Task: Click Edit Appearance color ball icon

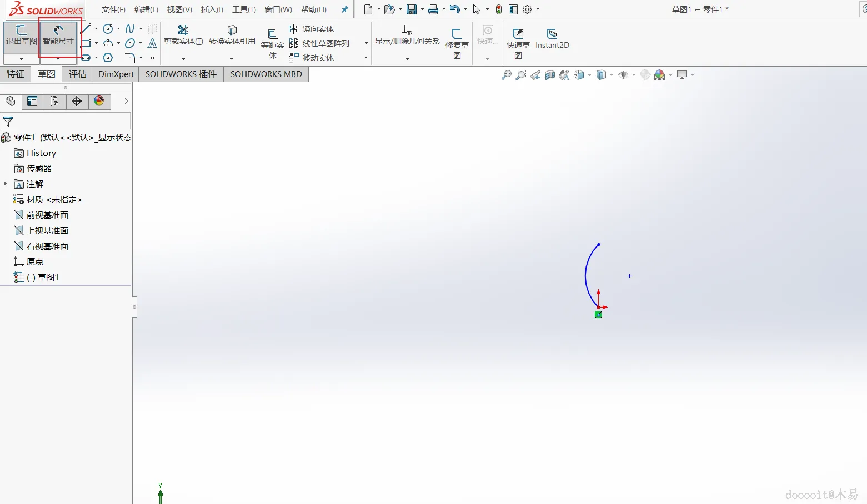Action: click(x=660, y=75)
